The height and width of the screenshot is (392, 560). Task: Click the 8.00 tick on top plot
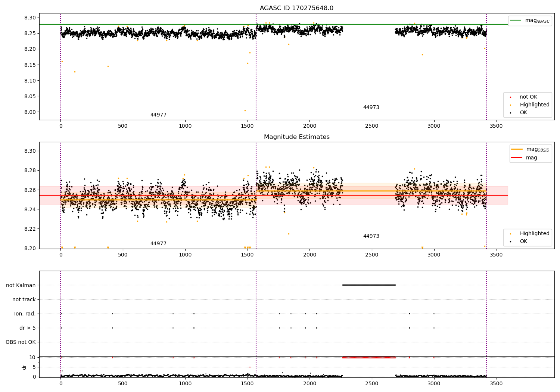[x=31, y=112]
